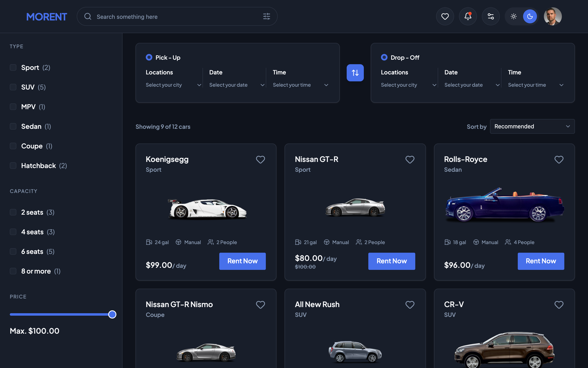Select the Pick-Up radio button
Viewport: 588px width, 368px height.
coord(149,57)
